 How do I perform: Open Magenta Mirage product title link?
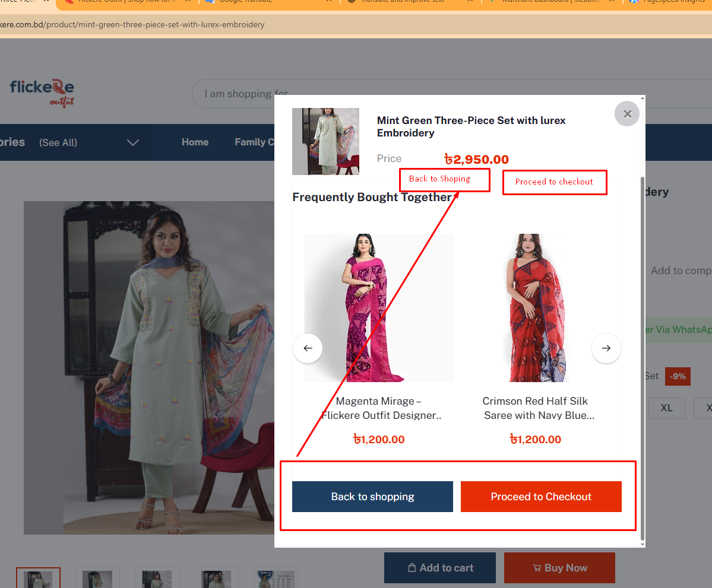(378, 408)
